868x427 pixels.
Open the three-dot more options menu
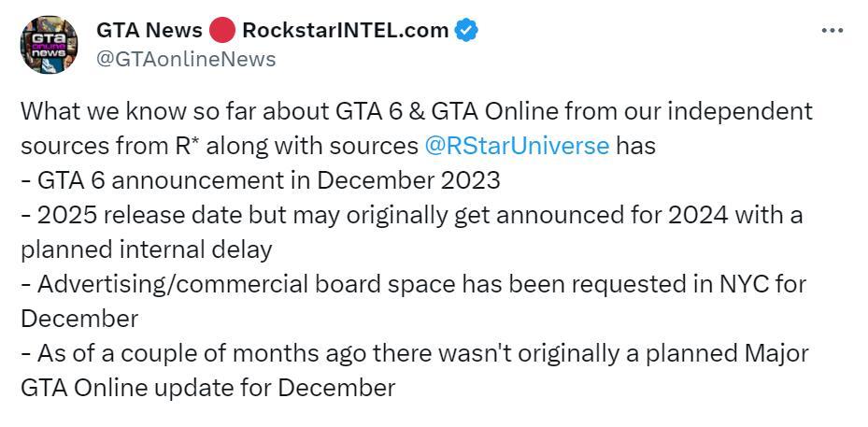tap(832, 31)
